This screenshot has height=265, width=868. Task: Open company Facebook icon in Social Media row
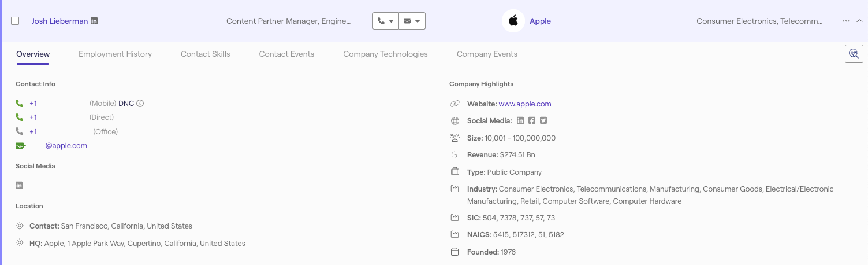532,121
